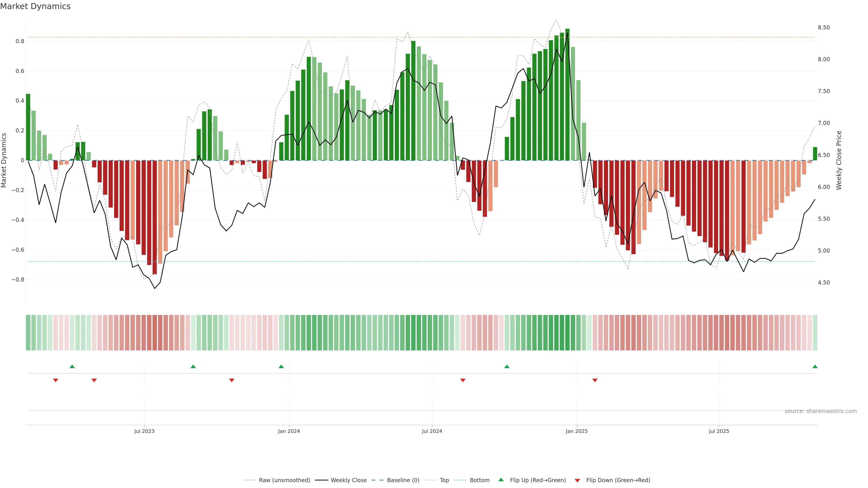
Task: Click the flip-down triangle between Jul 2023 and Jan 2024
Action: pos(231,380)
